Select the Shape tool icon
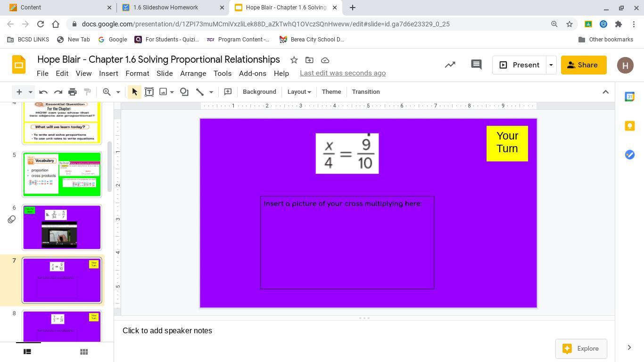 coord(184,92)
